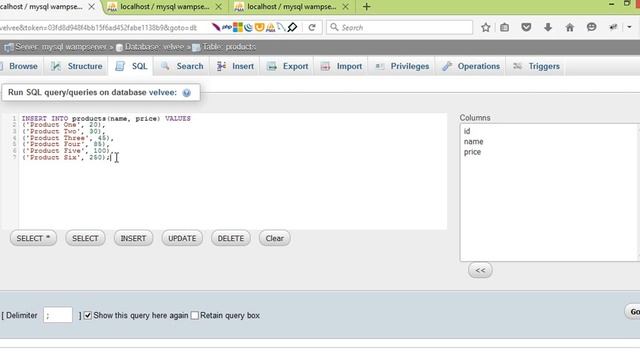Screen dimensions: 640x360
Task: Open toolbar overflow dropdown arrow
Action: [x=629, y=27]
